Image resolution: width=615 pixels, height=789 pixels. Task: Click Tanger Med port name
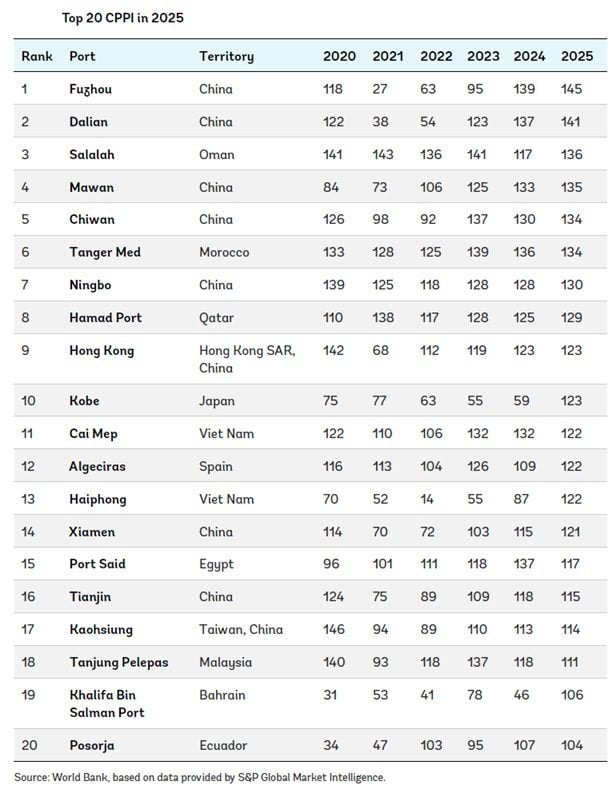point(105,252)
